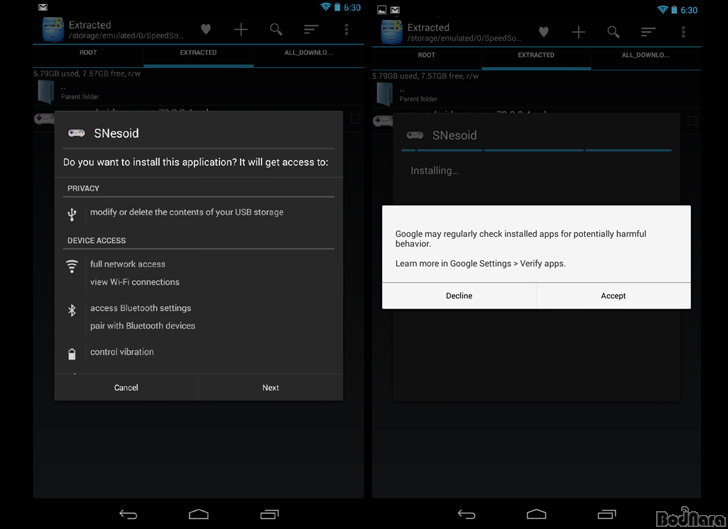This screenshot has width=728, height=529.
Task: Tap the Extracted app logo in right screen
Action: (391, 32)
